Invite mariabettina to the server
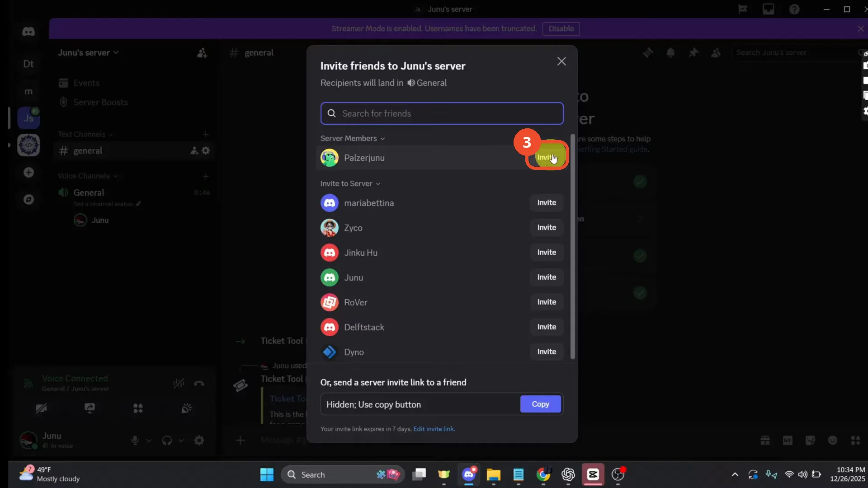 pyautogui.click(x=547, y=203)
